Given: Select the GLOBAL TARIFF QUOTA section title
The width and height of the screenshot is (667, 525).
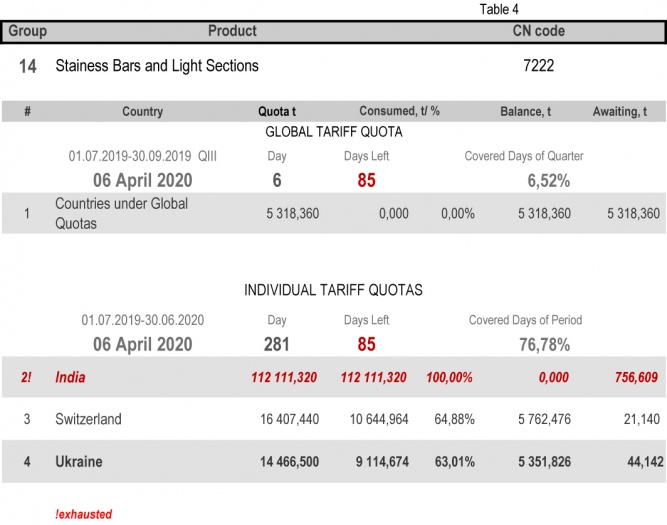Looking at the screenshot, I should click(333, 132).
